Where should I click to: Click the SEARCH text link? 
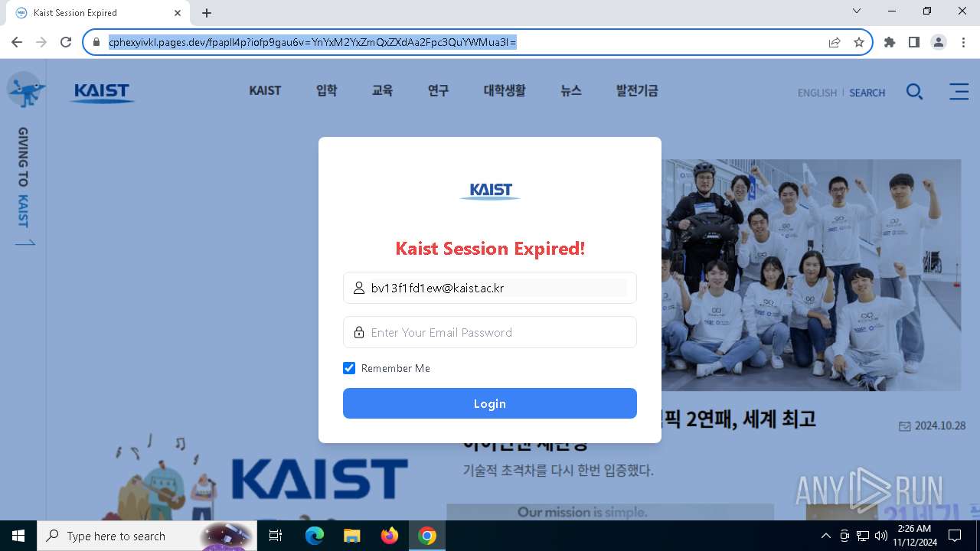pyautogui.click(x=867, y=93)
